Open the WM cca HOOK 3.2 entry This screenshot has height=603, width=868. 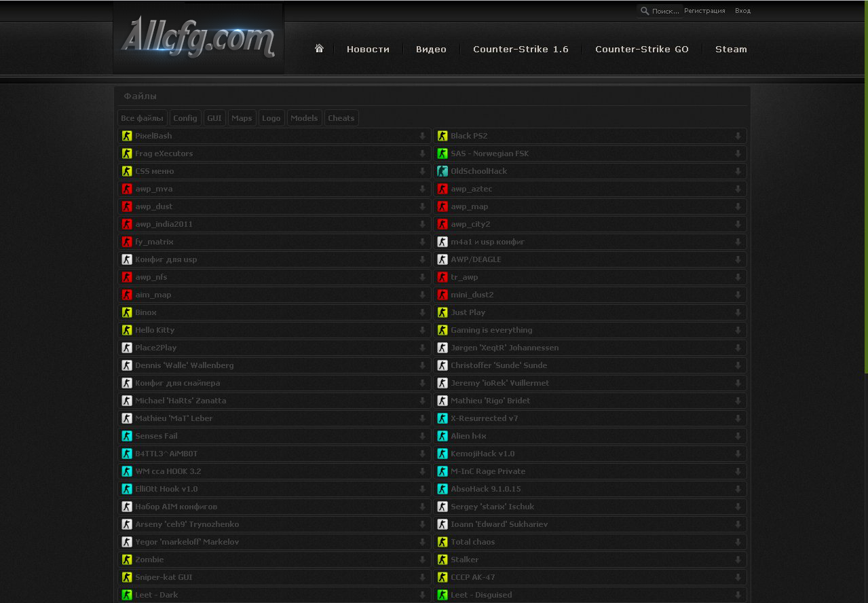273,471
